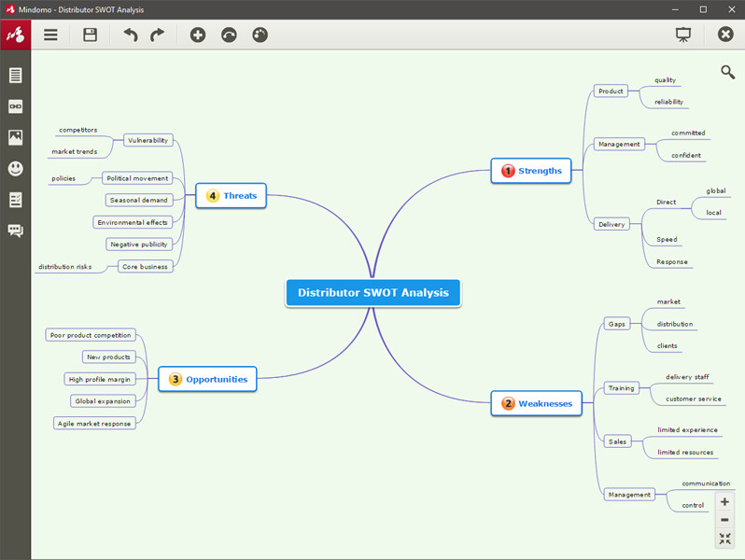Open the notes panel in sidebar
Image resolution: width=745 pixels, height=560 pixels.
point(15,75)
